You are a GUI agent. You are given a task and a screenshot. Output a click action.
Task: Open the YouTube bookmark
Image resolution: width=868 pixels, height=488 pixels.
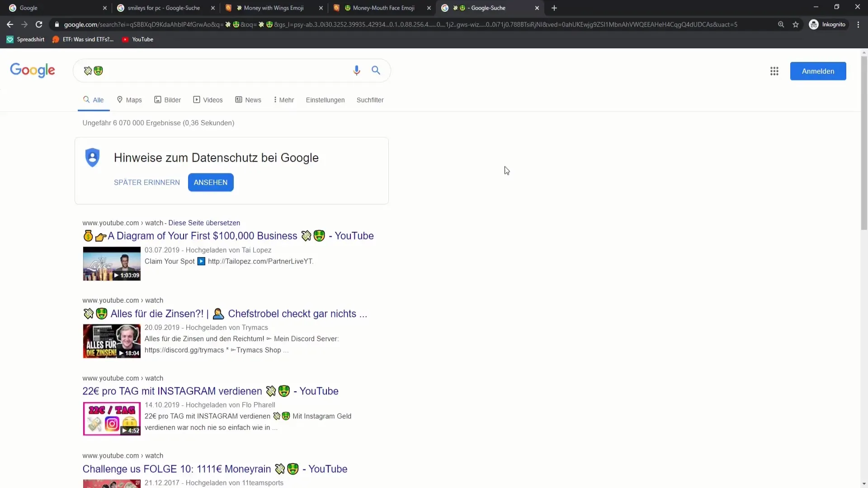pyautogui.click(x=137, y=39)
